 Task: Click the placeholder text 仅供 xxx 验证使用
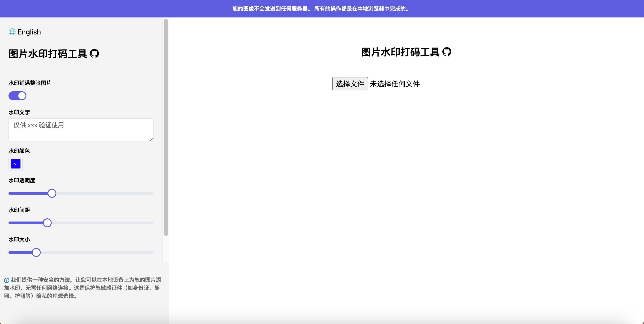click(39, 125)
